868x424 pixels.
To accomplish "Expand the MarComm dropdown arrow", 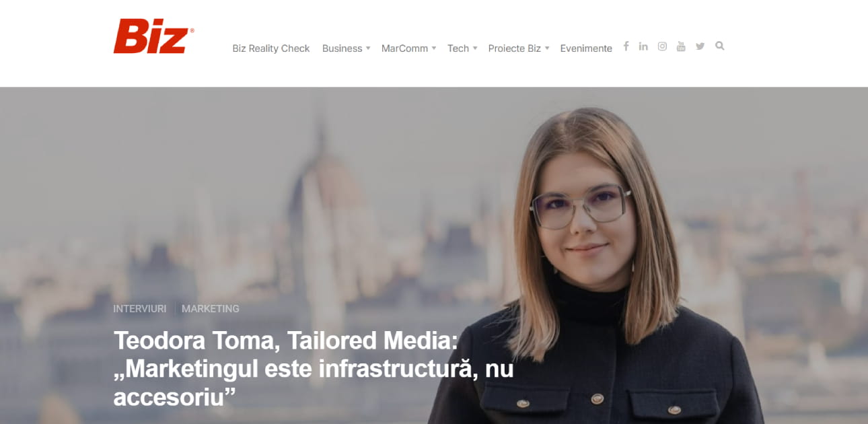I will point(434,48).
